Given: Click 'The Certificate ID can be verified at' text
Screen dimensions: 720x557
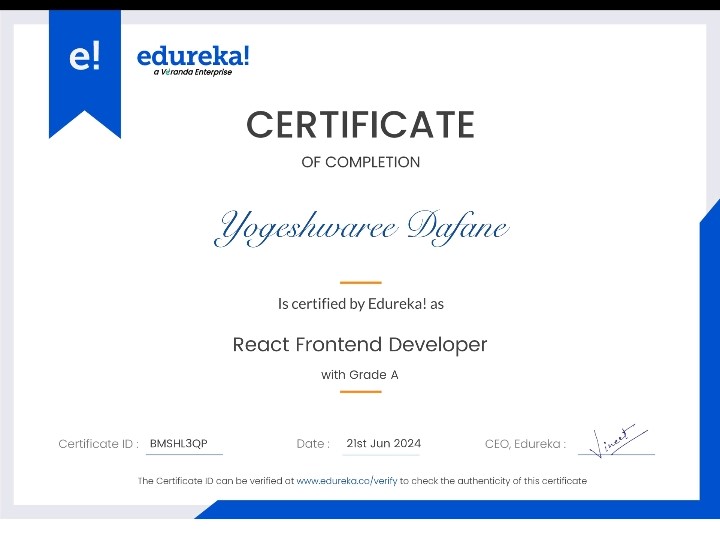Looking at the screenshot, I should tap(216, 481).
